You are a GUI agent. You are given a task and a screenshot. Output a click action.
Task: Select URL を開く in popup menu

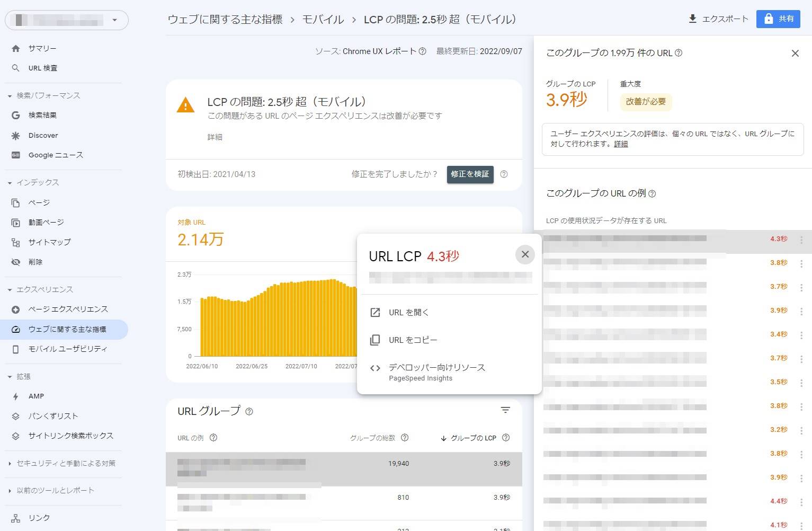pos(408,313)
